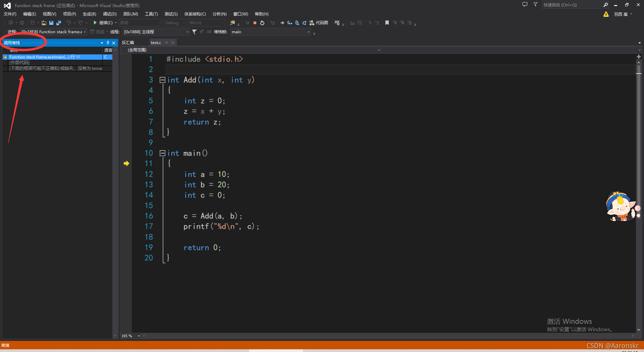Screen dimensions: 644x352
Task: Click the Redo arrow icon
Action: [80, 23]
